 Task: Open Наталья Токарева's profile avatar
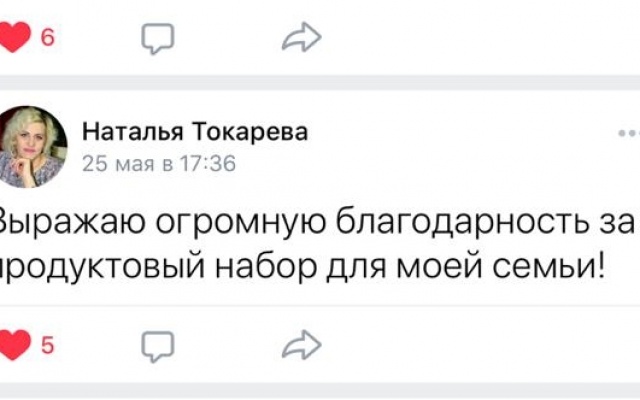33,146
